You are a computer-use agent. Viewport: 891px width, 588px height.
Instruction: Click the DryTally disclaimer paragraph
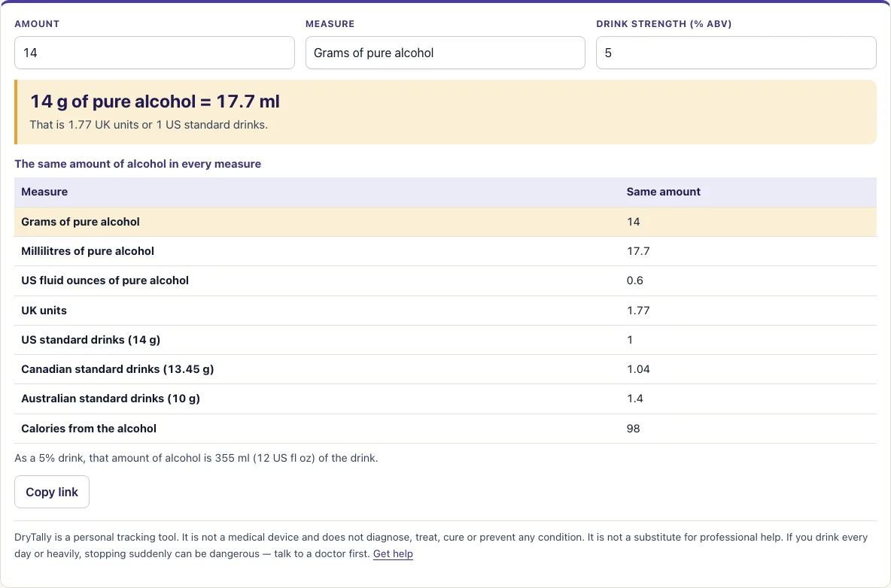(441, 545)
